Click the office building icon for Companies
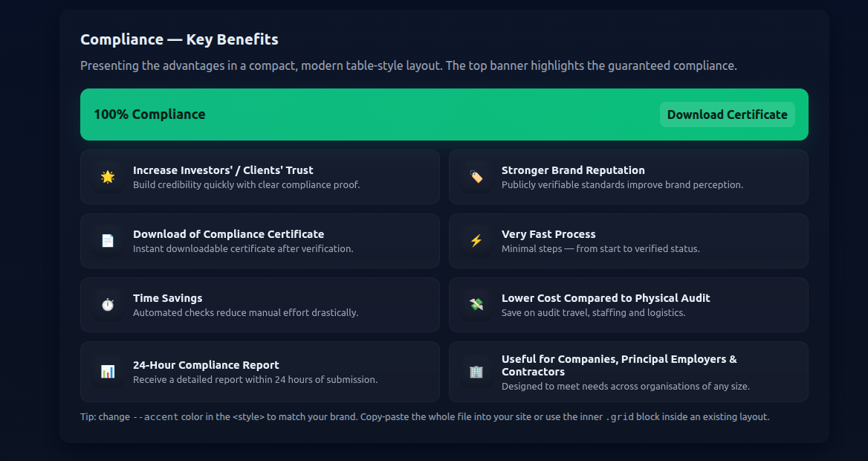The height and width of the screenshot is (461, 868). click(x=476, y=372)
